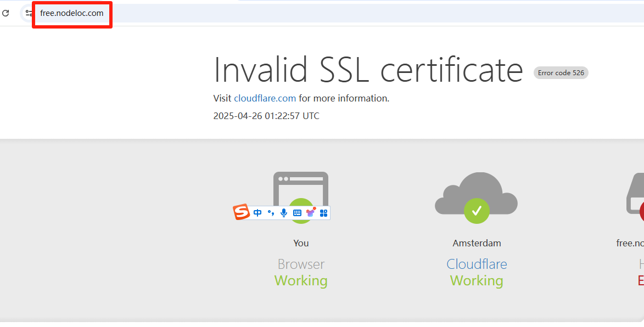Open the site information icon in the address bar
Viewport: 644px width, 327px height.
(x=29, y=13)
